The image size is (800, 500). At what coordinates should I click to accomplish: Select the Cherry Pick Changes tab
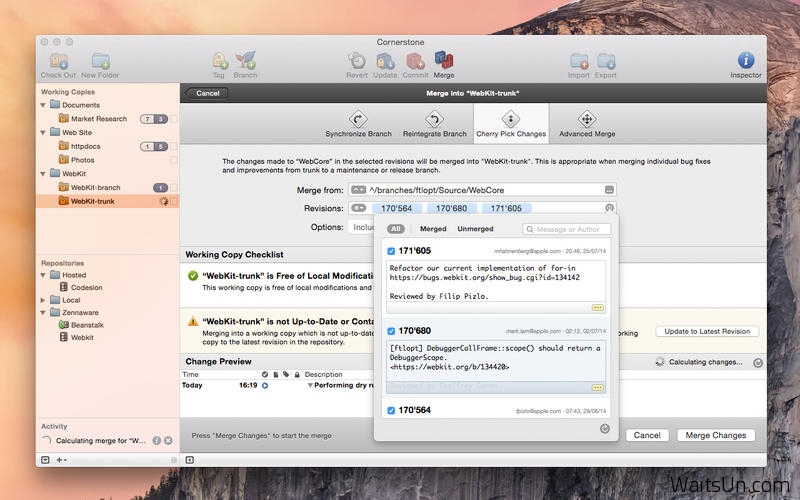pos(511,124)
